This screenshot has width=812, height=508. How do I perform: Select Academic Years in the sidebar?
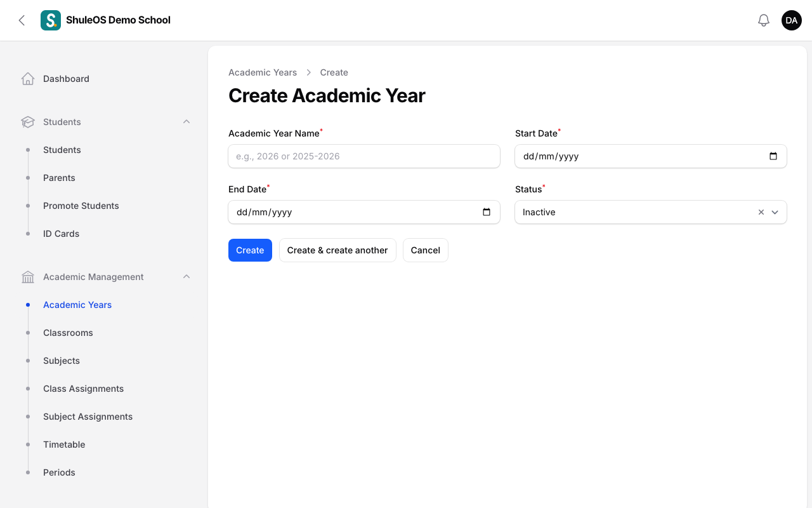tap(104, 305)
